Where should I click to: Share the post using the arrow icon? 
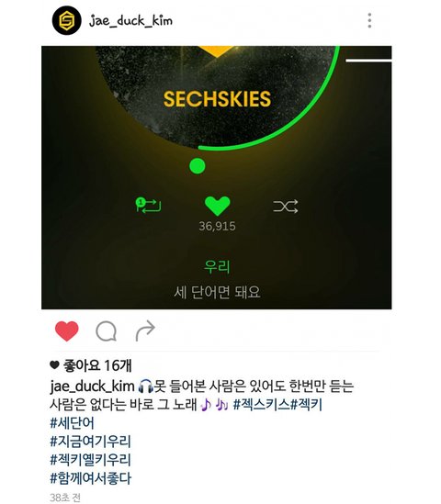(x=145, y=330)
